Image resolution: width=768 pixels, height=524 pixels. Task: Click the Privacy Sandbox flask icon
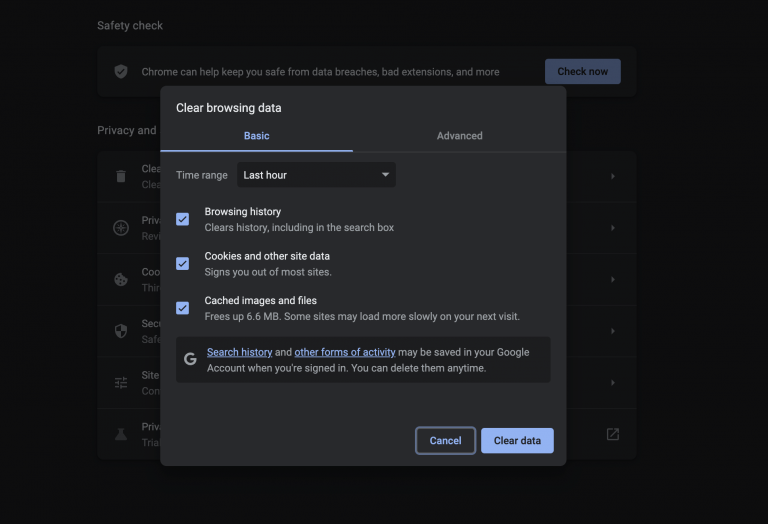point(121,434)
